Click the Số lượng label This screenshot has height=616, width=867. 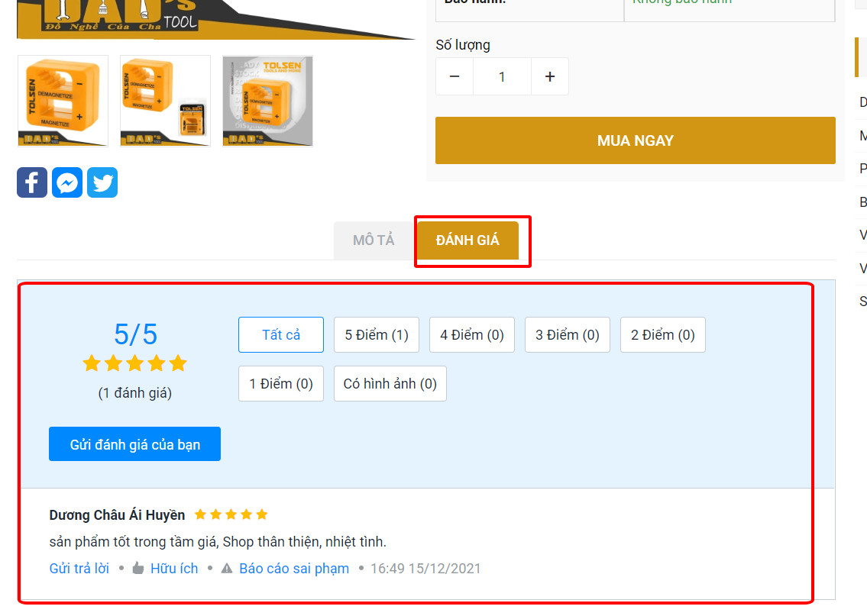(x=463, y=45)
